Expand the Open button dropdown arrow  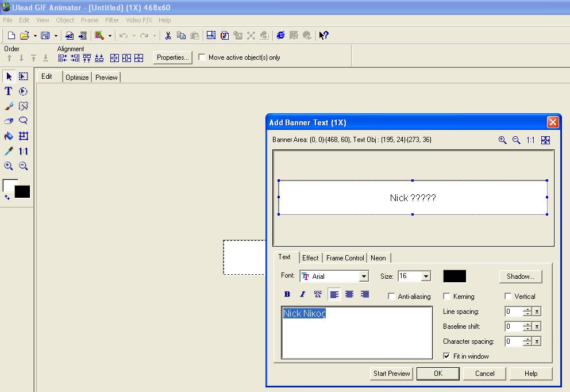click(35, 36)
